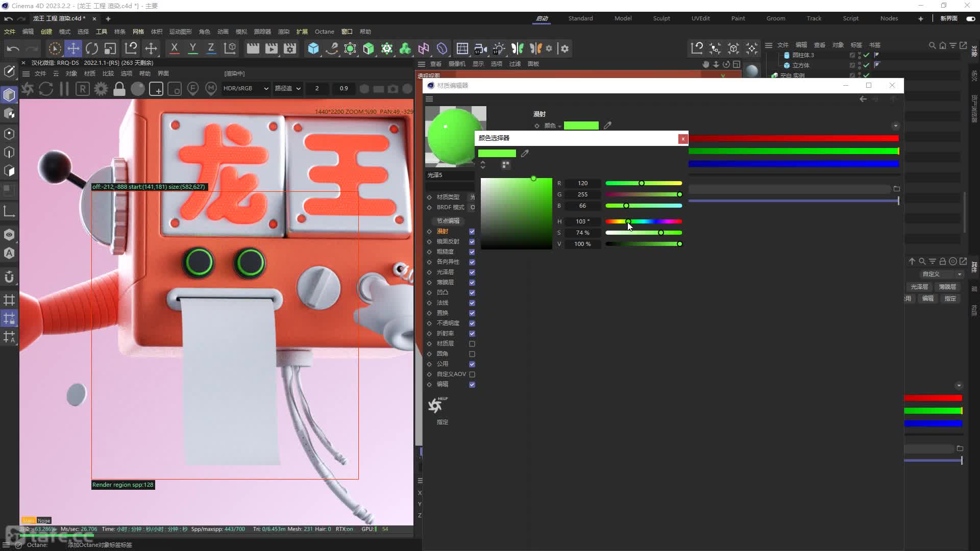
Task: Click the 指定 button below Octane logo
Action: [x=442, y=422]
